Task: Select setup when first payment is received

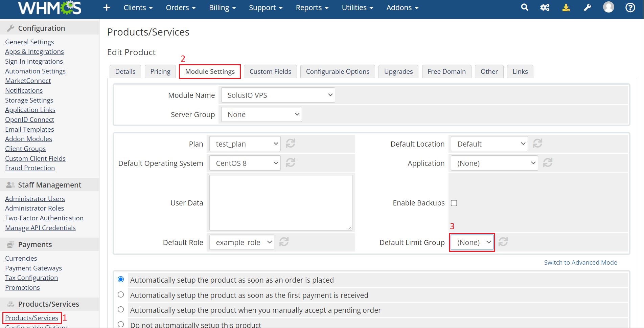Action: pos(121,295)
